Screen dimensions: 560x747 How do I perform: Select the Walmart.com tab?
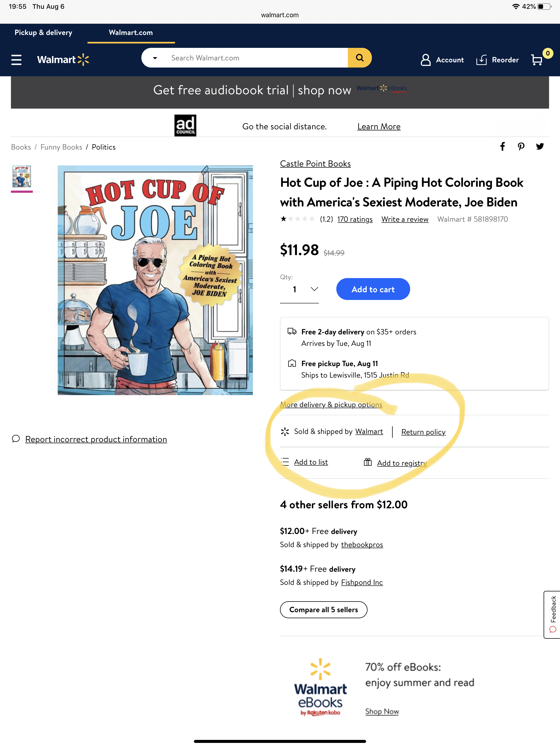[x=131, y=33]
